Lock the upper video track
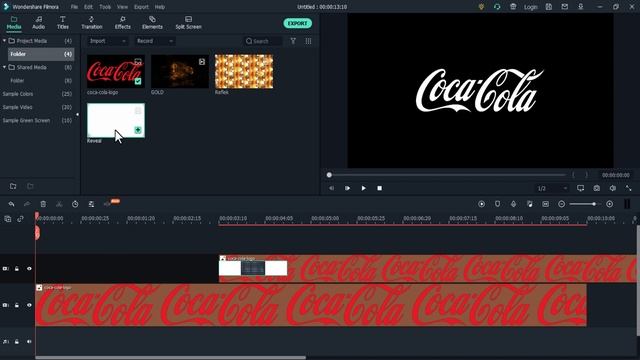The image size is (640, 360). coord(17,269)
